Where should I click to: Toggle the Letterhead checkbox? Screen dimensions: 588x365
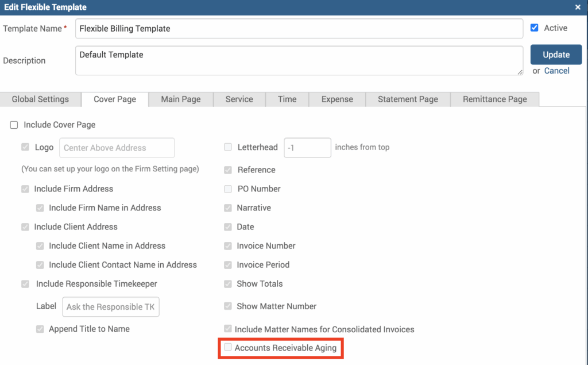tap(228, 147)
